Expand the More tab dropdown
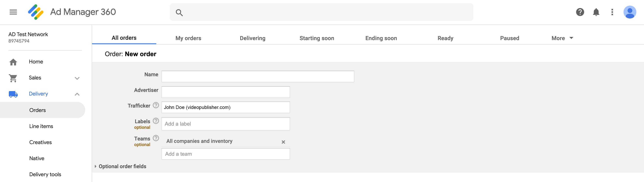This screenshot has height=182, width=644. pyautogui.click(x=562, y=38)
